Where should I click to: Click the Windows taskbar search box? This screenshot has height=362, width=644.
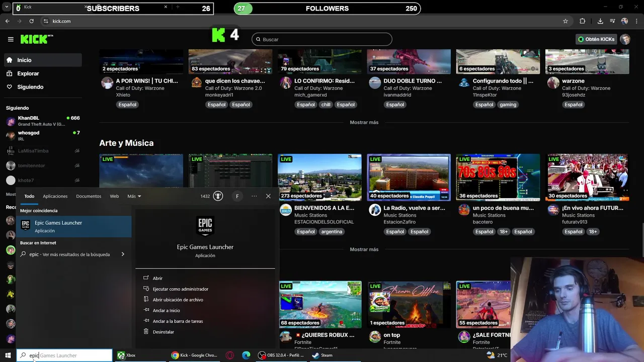(65, 355)
